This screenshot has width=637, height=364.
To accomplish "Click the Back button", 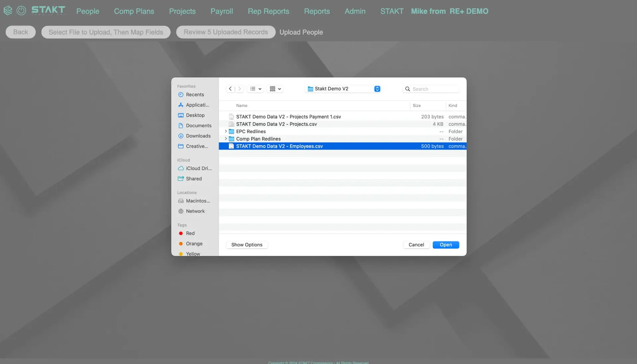I will (21, 32).
